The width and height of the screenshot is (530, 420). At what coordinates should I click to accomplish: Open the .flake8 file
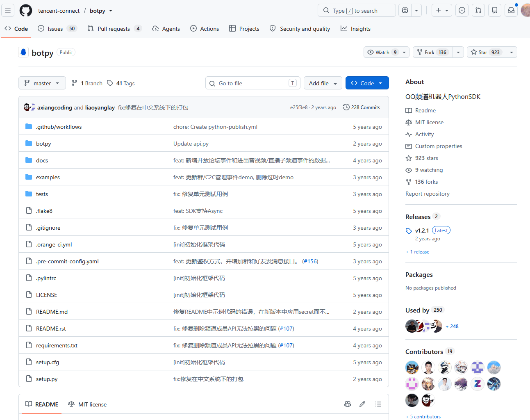(x=44, y=211)
